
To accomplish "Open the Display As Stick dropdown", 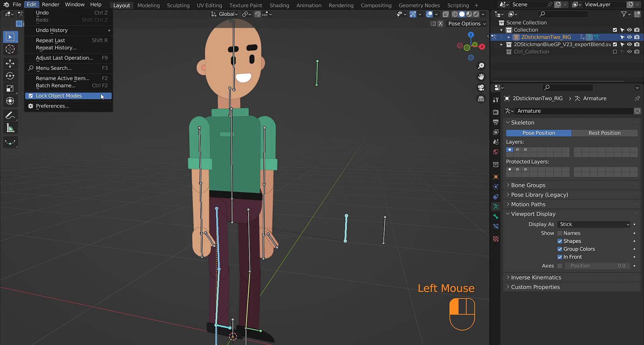I will click(594, 224).
